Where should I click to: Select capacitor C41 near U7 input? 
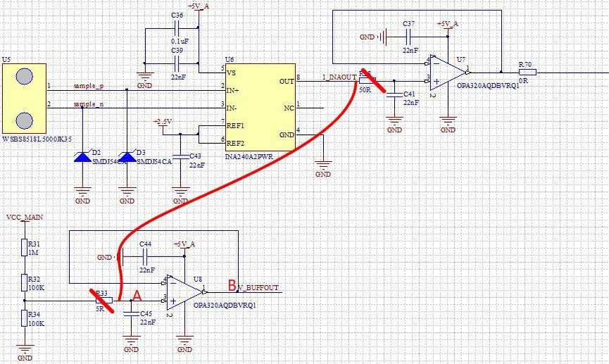[x=394, y=94]
